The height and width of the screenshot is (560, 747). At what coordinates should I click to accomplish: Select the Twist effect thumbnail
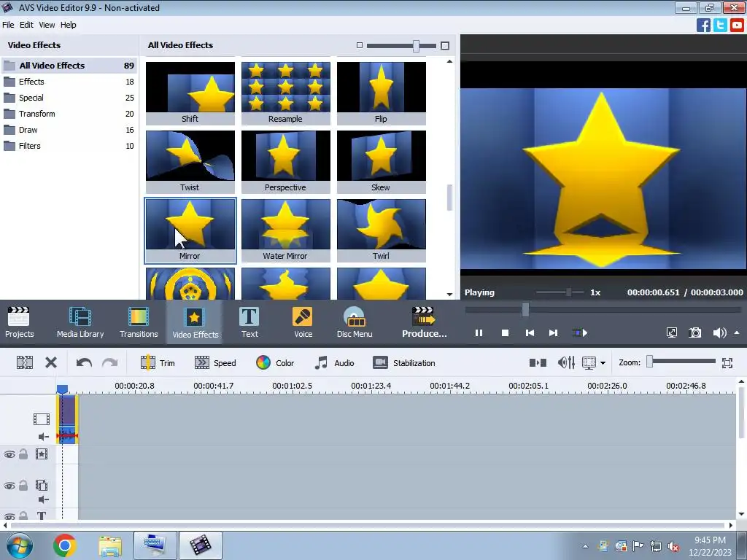pyautogui.click(x=190, y=162)
